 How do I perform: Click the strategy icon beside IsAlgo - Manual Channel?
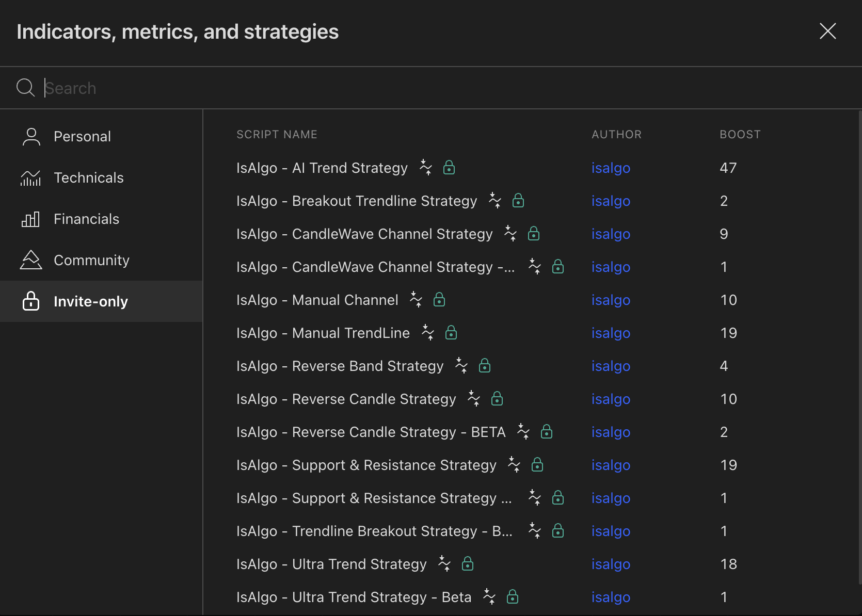(416, 300)
